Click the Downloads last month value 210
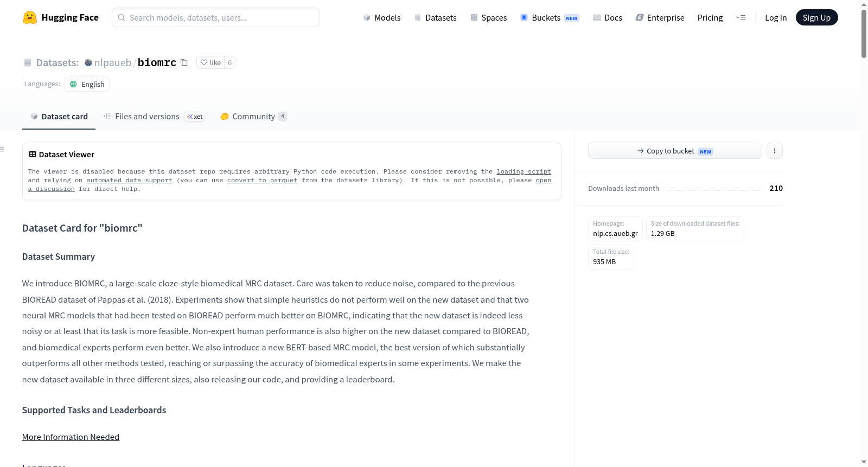The width and height of the screenshot is (868, 467). pyautogui.click(x=776, y=188)
